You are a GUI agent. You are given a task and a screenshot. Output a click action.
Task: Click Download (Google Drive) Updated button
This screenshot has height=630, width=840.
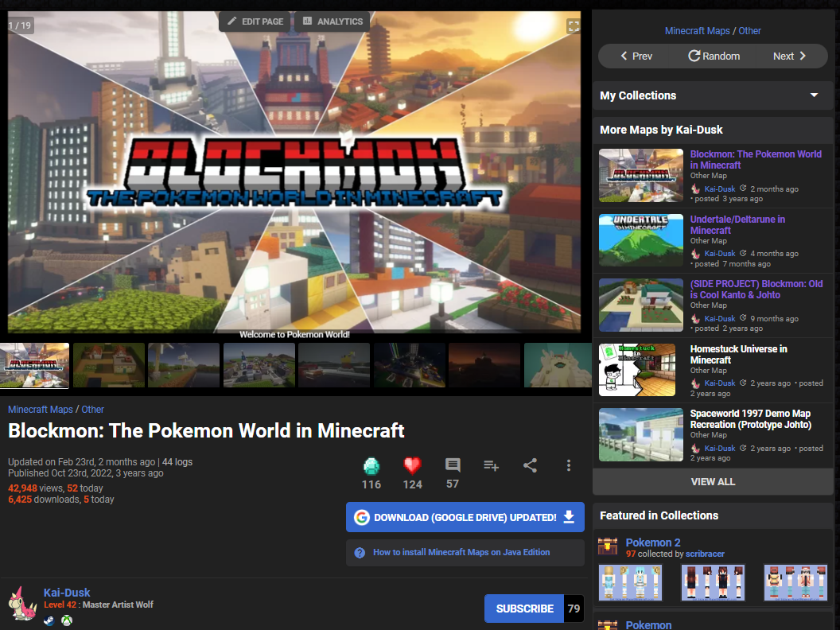pos(465,517)
